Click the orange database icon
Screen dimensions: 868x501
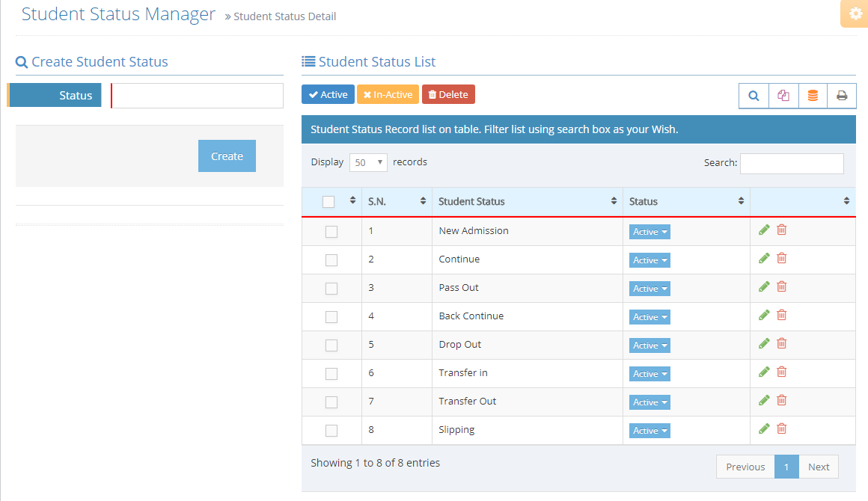coord(813,96)
